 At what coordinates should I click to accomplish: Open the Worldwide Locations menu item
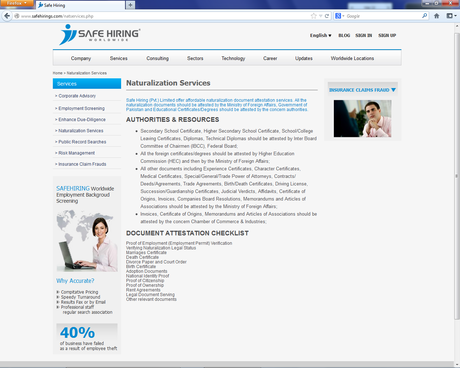352,58
